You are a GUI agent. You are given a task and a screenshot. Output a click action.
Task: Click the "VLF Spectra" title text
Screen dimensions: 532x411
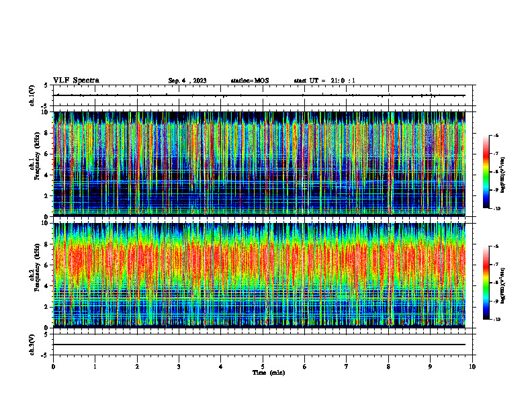76,81
